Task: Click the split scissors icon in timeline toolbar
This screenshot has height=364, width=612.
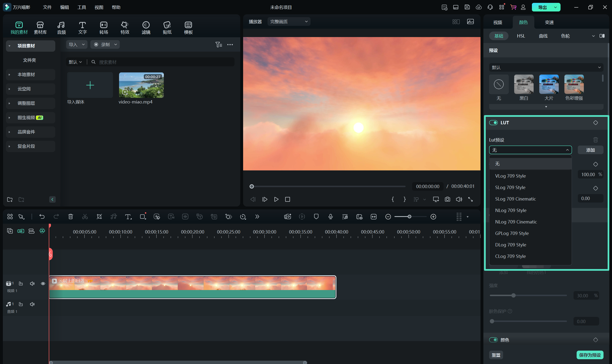Action: 85,217
